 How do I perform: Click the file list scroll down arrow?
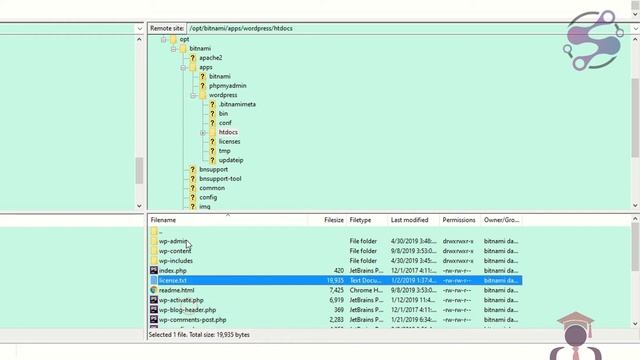point(635,324)
